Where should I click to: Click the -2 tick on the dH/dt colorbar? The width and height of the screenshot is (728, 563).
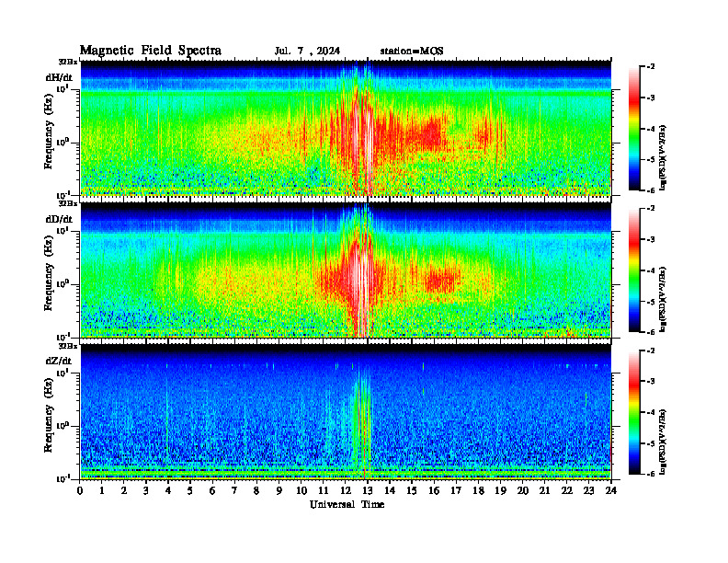[x=650, y=67]
